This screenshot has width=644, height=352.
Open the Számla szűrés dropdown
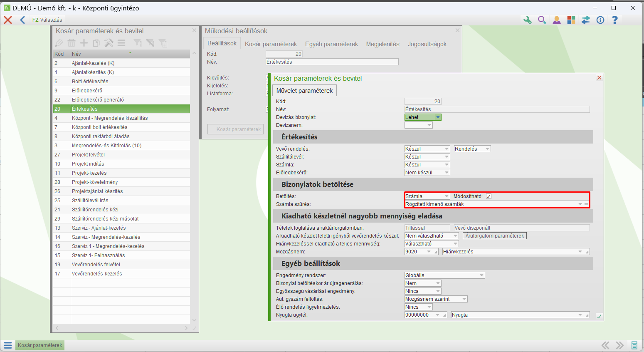(x=580, y=204)
